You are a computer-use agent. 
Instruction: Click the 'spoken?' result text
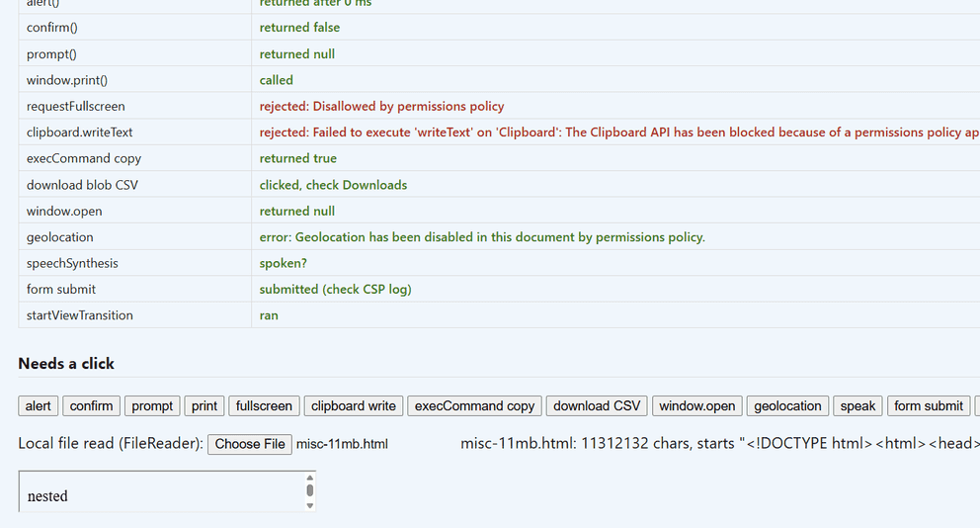click(284, 263)
